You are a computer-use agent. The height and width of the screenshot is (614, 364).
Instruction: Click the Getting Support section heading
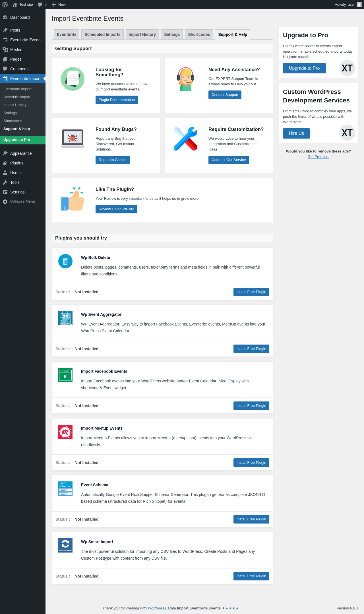pyautogui.click(x=73, y=49)
